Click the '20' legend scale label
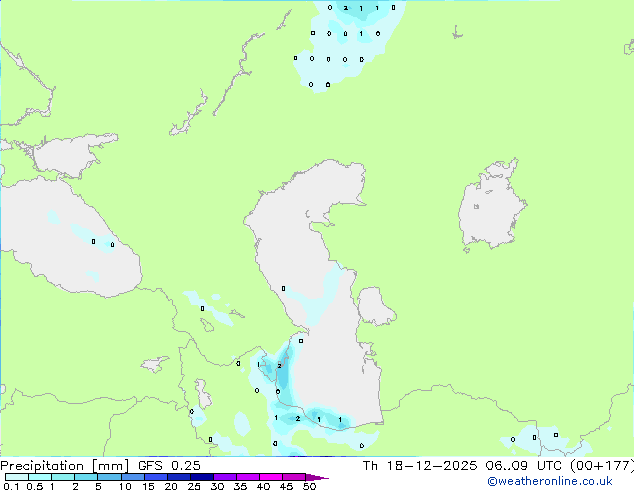 (x=171, y=486)
